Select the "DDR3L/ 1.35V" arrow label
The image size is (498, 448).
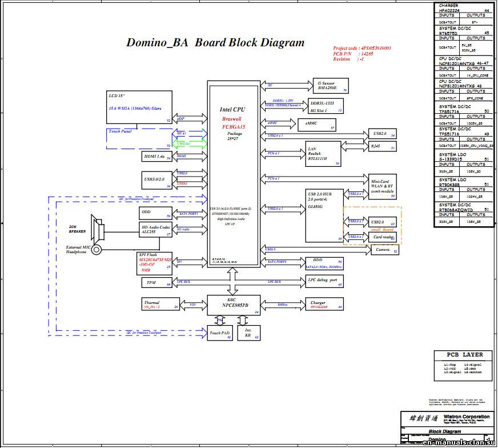click(283, 101)
